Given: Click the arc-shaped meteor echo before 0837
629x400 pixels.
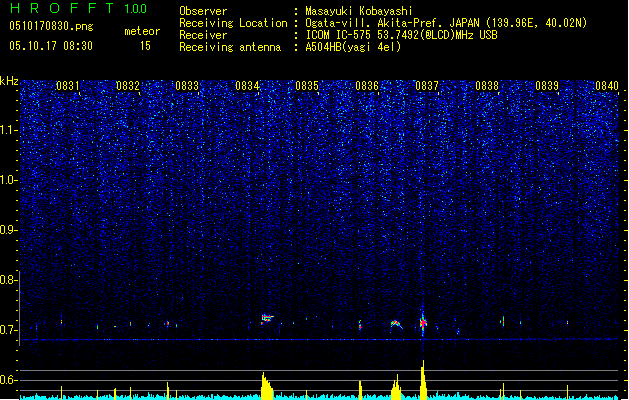Looking at the screenshot, I should (x=396, y=324).
